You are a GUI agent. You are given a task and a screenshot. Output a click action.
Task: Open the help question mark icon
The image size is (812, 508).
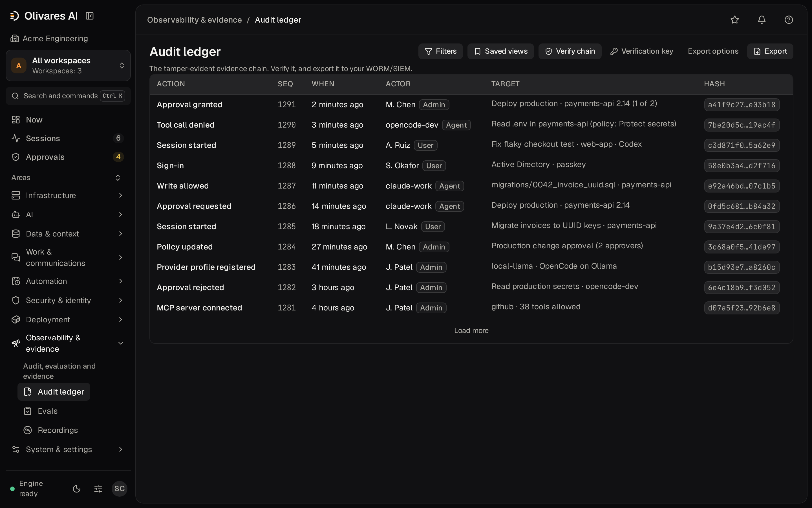(789, 20)
